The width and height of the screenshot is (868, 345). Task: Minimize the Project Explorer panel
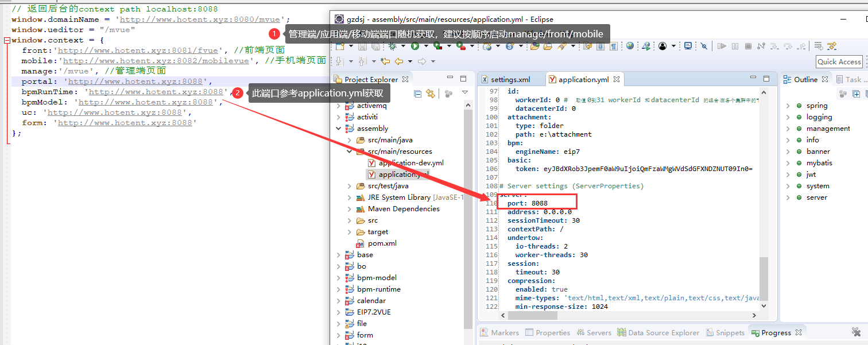(x=450, y=78)
